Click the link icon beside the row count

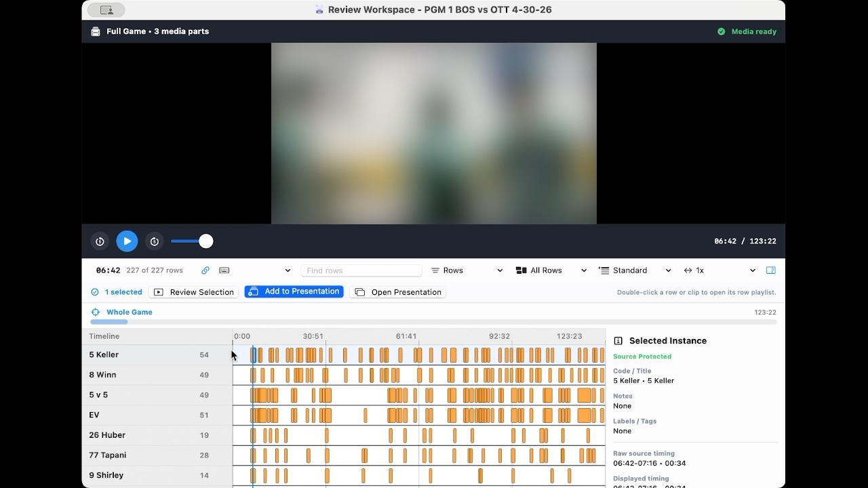click(205, 270)
